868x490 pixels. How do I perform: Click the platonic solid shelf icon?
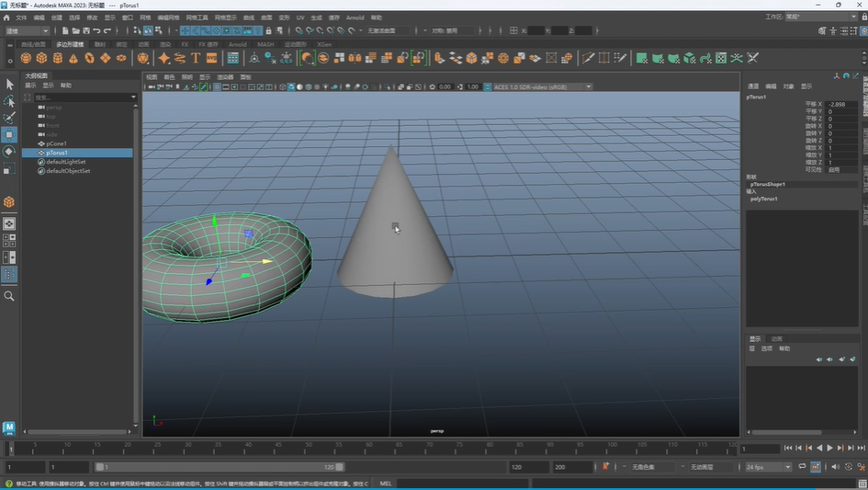point(142,58)
